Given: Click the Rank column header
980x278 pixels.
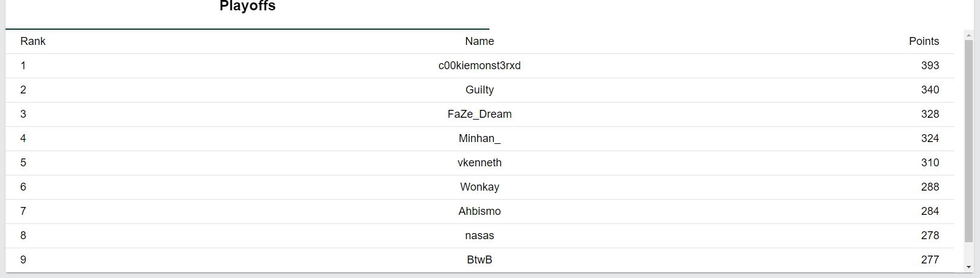Looking at the screenshot, I should (x=33, y=41).
